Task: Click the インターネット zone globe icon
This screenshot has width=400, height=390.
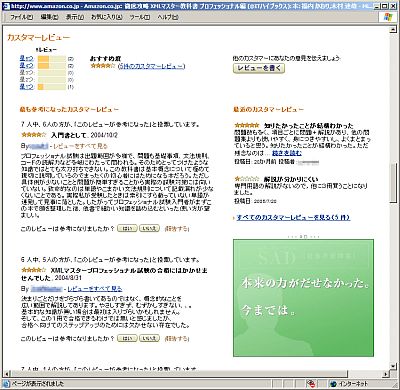Action: pyautogui.click(x=333, y=384)
